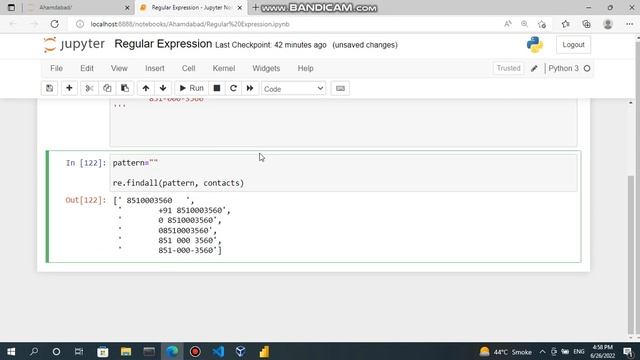This screenshot has width=640, height=360.
Task: Click the re.findall(pattern, contacts) code line
Action: point(178,183)
